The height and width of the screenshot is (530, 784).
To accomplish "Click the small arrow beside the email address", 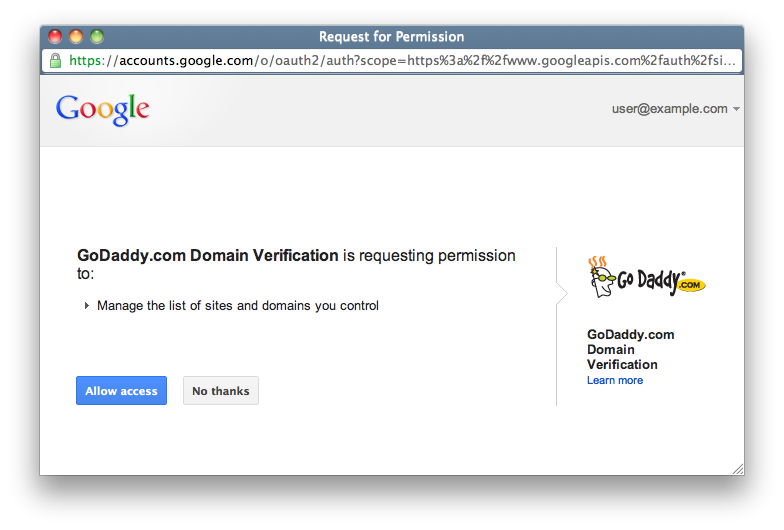I will click(737, 109).
